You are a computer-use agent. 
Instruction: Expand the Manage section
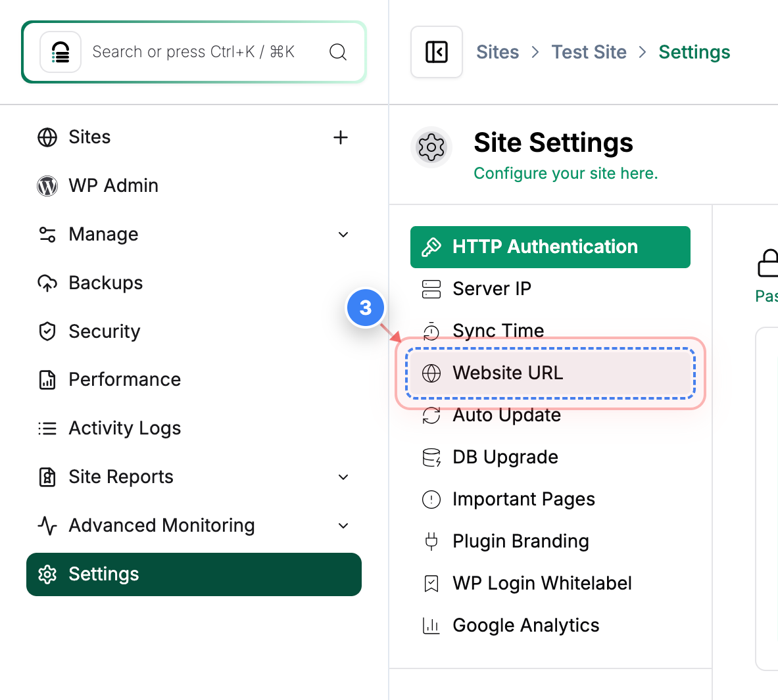343,234
